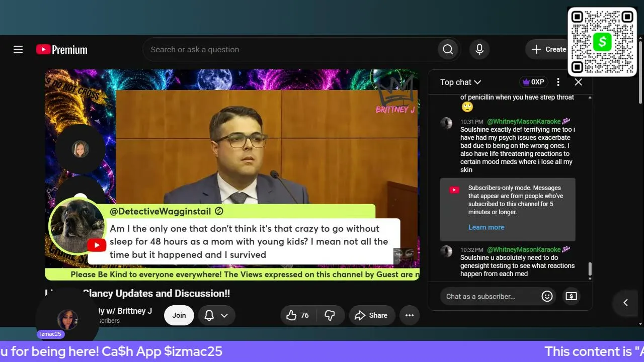Click WhitneyMasonKaraoke avatar at 10:31 PM message
This screenshot has width=644, height=362.
(446, 123)
